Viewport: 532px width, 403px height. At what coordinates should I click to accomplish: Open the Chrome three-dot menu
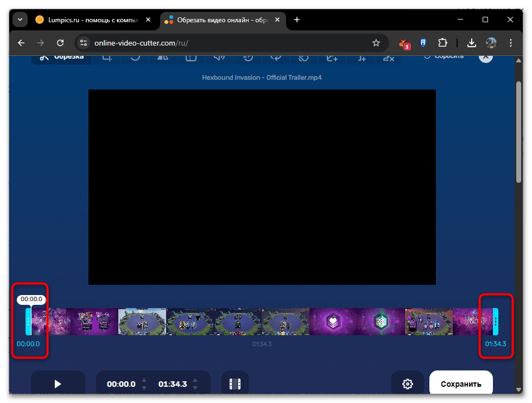pyautogui.click(x=511, y=43)
